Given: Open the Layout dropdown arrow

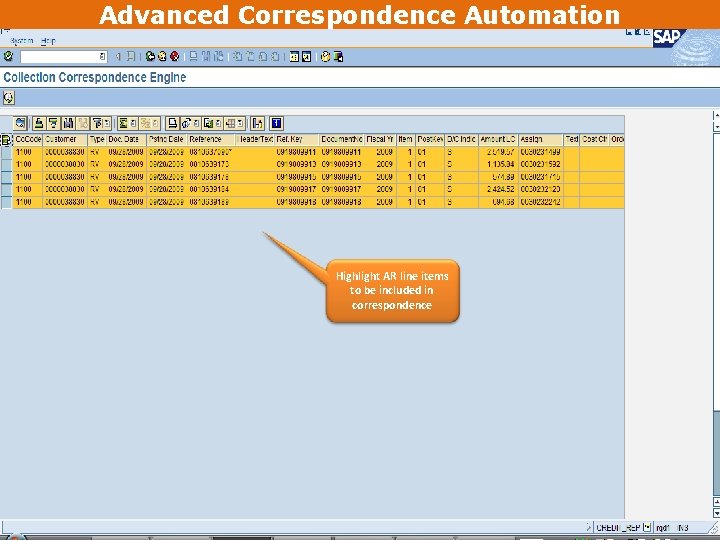Looking at the screenshot, I should click(x=241, y=123).
